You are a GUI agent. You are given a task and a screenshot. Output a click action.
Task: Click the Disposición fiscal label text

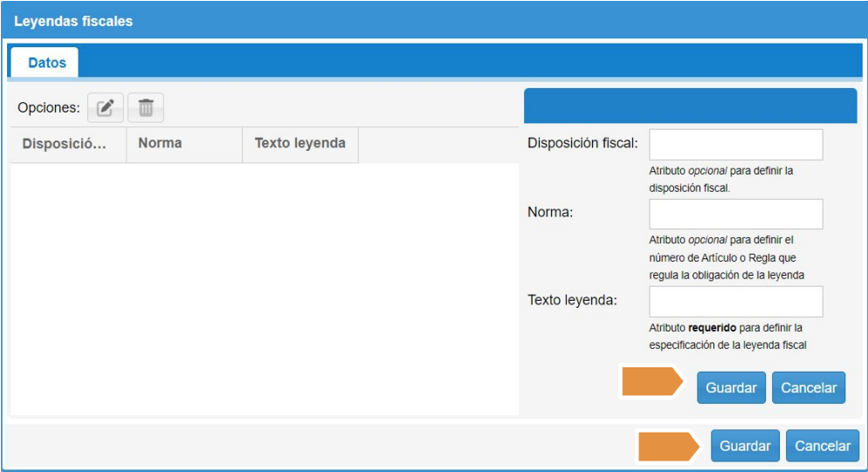582,143
